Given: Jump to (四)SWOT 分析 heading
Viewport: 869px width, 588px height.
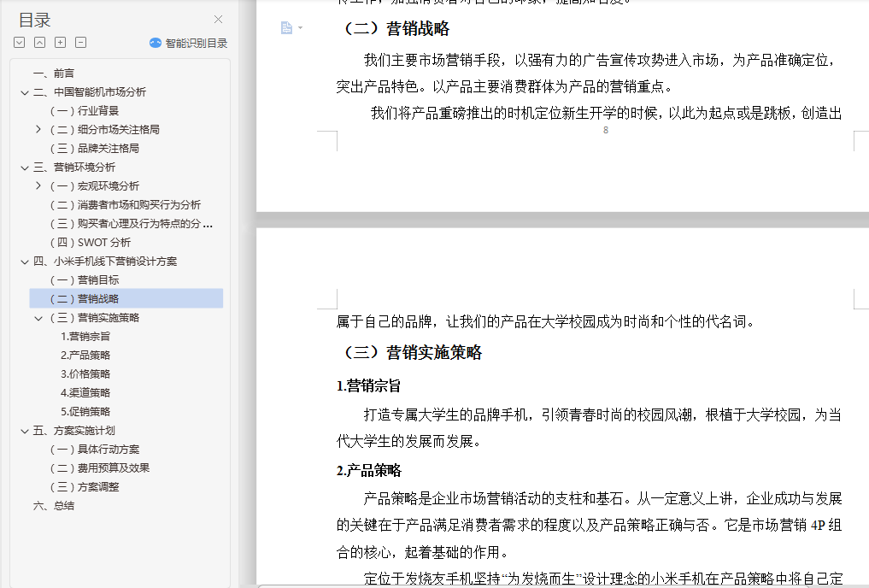Looking at the screenshot, I should pos(91,243).
